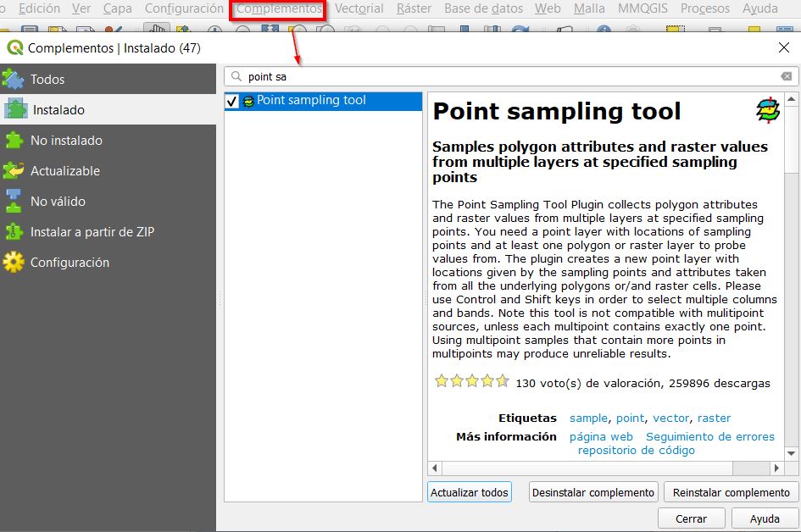Open the plugin Configuración gear section

[x=70, y=263]
